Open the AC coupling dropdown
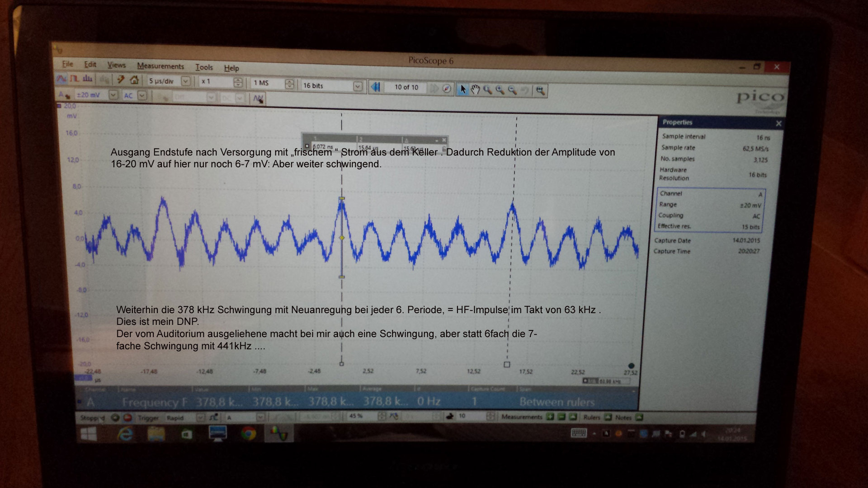 click(142, 96)
